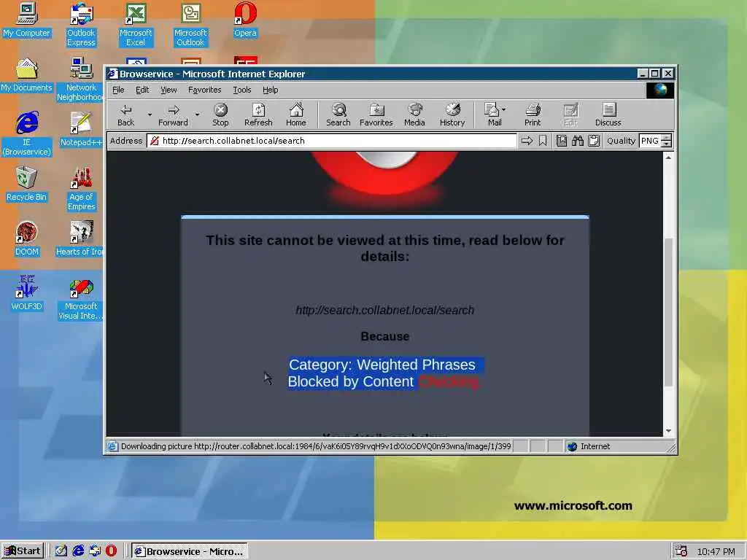
Task: Open the Mail button dropdown arrow
Action: (x=504, y=109)
